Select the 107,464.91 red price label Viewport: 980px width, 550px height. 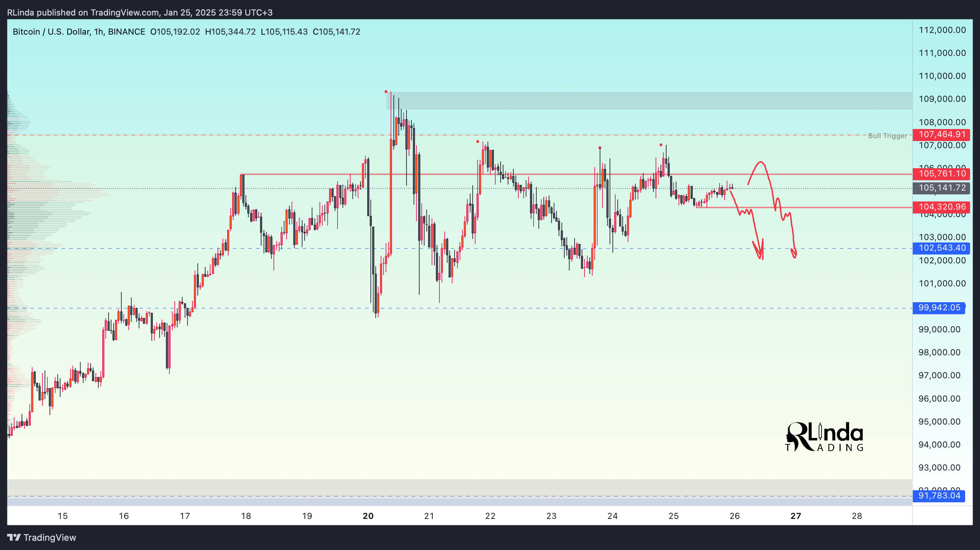(x=941, y=134)
